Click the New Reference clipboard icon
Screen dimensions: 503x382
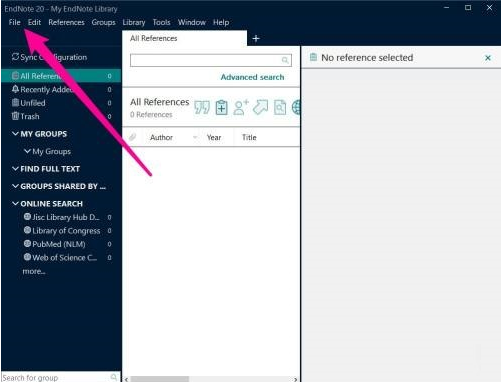(x=221, y=107)
